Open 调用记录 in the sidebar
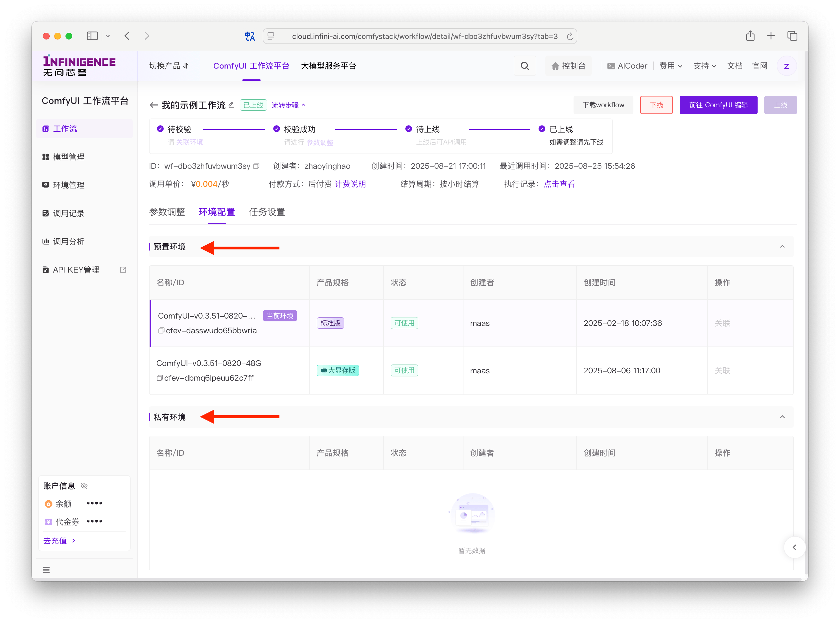 (84, 213)
